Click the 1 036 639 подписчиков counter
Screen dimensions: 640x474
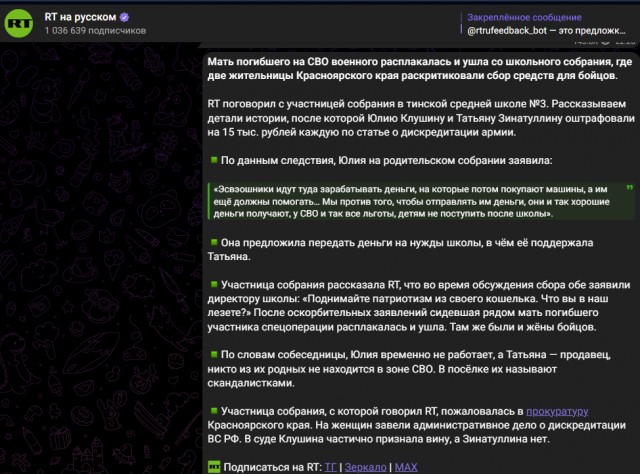tap(95, 31)
